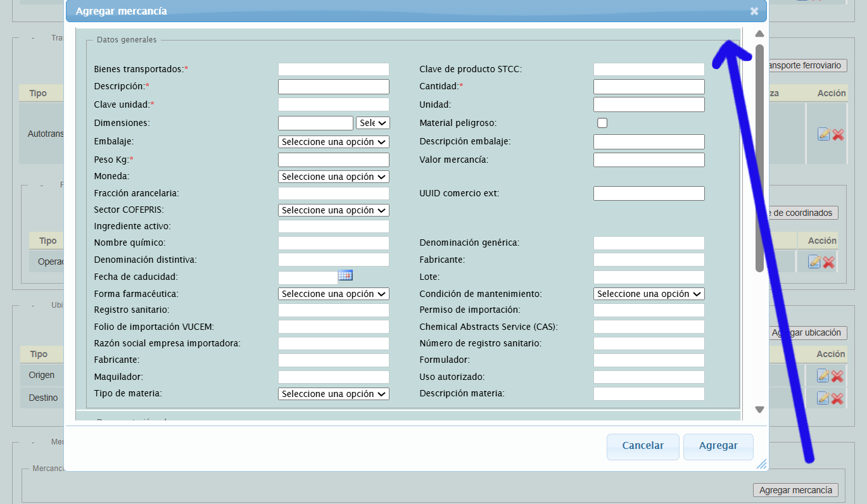Open the Sector COFEPRIS dropdown
867x504 pixels.
point(333,210)
